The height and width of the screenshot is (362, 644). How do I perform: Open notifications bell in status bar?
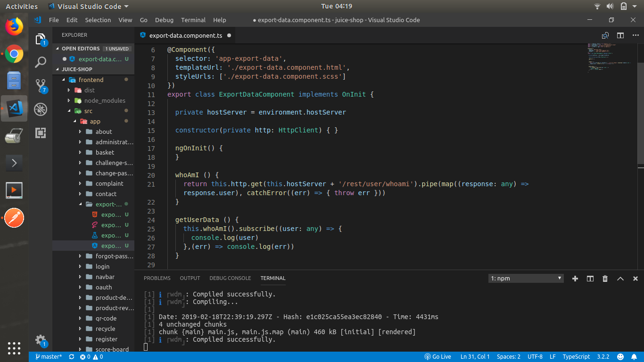[635, 357]
